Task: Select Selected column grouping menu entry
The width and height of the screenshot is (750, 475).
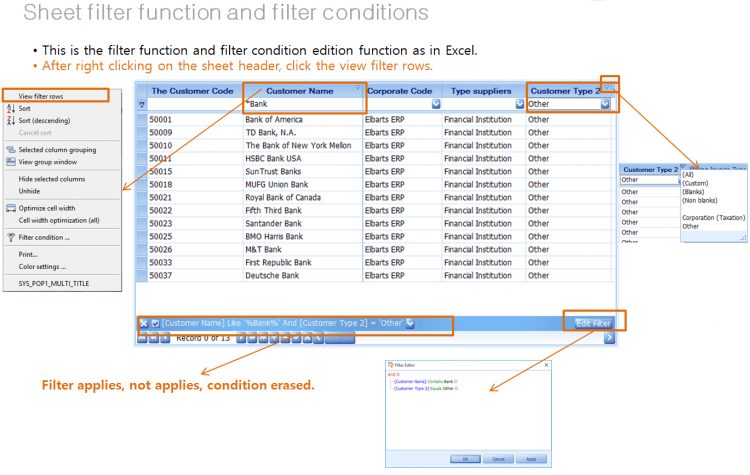Action: 57,150
